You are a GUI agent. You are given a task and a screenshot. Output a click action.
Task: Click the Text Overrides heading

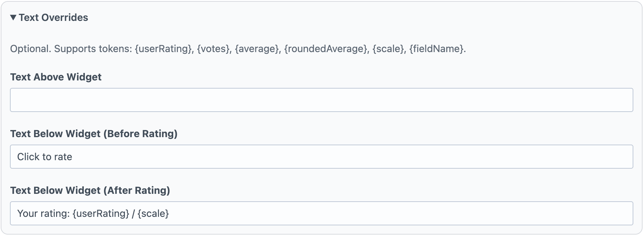click(53, 17)
